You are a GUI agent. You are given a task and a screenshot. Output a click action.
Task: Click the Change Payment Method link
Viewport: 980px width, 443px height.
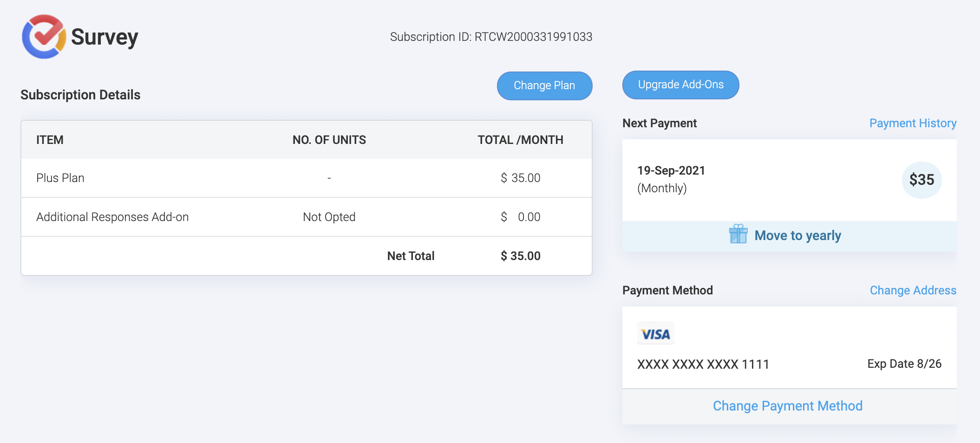[x=787, y=406]
